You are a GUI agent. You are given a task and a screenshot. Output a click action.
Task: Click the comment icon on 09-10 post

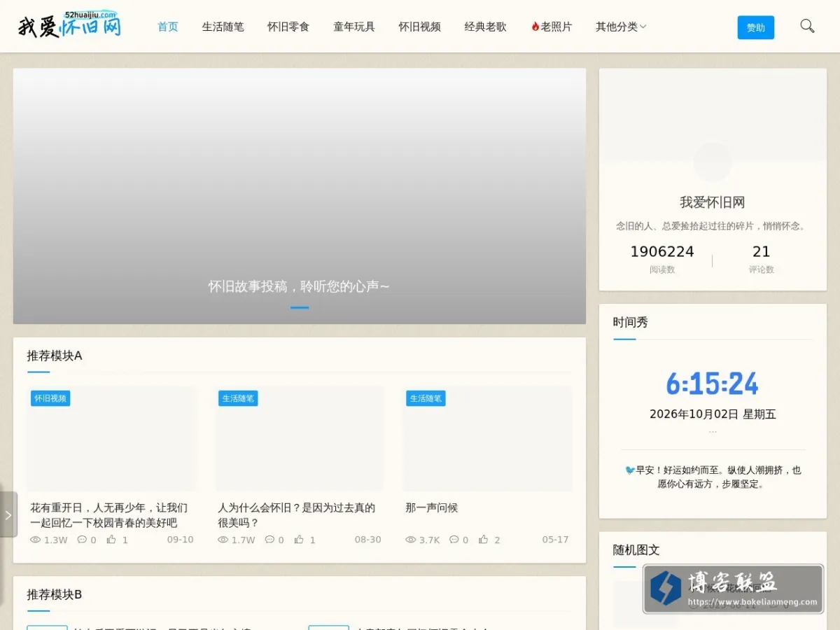coord(82,540)
